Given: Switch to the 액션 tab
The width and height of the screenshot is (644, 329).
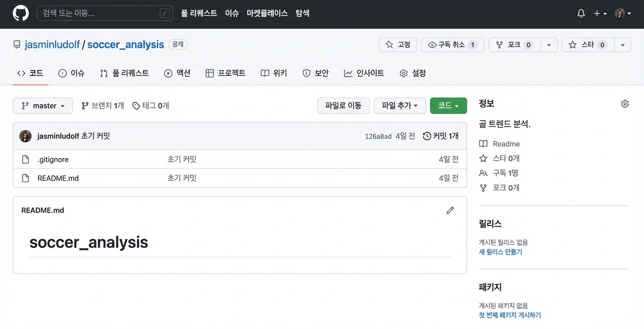Looking at the screenshot, I should coord(178,73).
